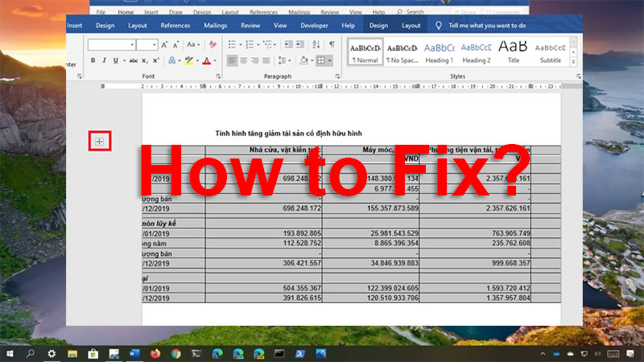Click the Tell Me lightbulb icon
The image size is (644, 362).
[x=438, y=26]
